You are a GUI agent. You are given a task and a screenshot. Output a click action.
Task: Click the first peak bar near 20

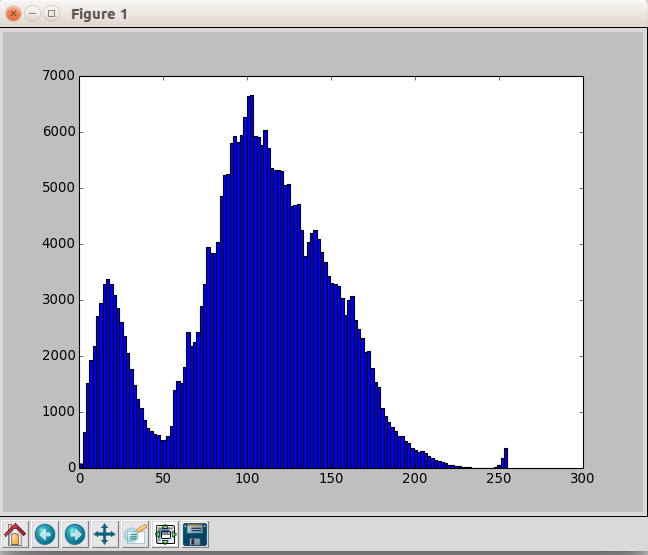(108, 374)
